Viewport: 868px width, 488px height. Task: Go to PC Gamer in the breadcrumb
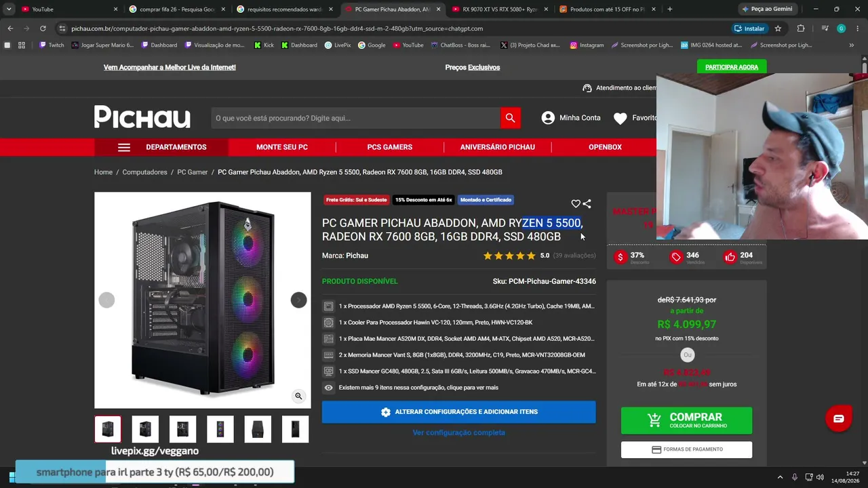(x=193, y=172)
